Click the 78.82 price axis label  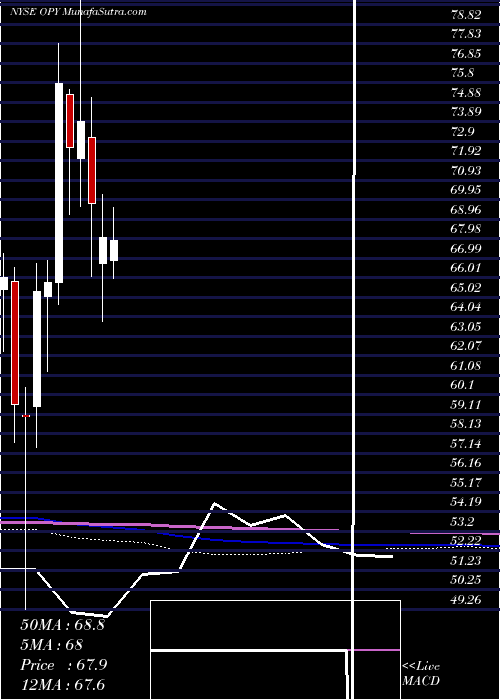[x=466, y=15]
